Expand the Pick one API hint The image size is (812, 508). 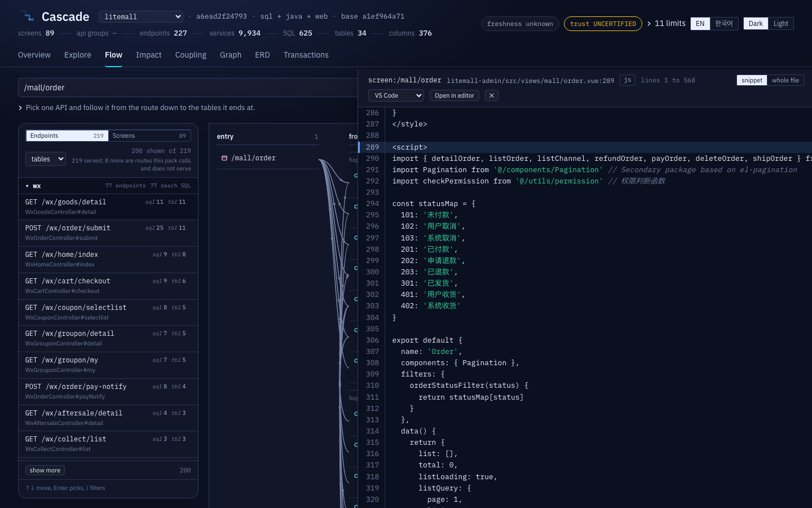click(x=136, y=107)
